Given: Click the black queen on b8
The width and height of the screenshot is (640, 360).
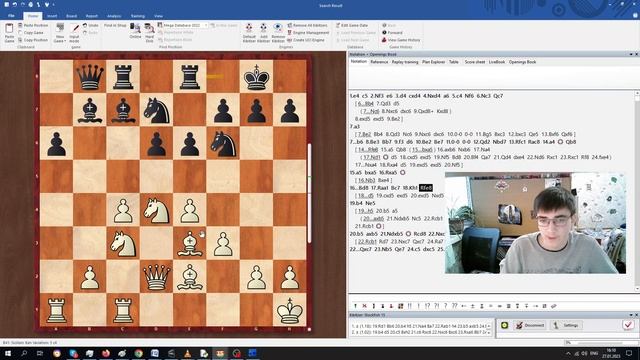Looking at the screenshot, I should pos(90,76).
